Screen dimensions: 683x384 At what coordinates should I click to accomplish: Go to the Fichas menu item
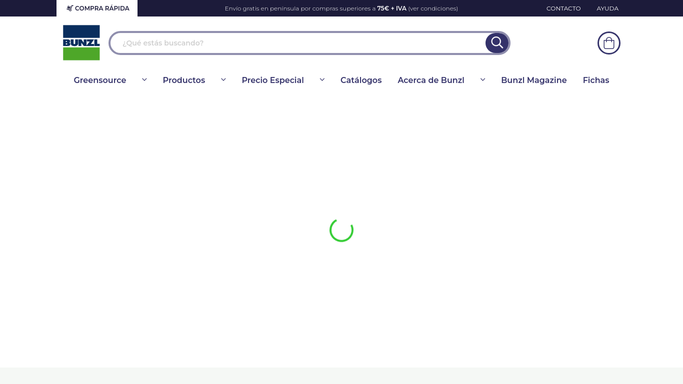click(595, 80)
